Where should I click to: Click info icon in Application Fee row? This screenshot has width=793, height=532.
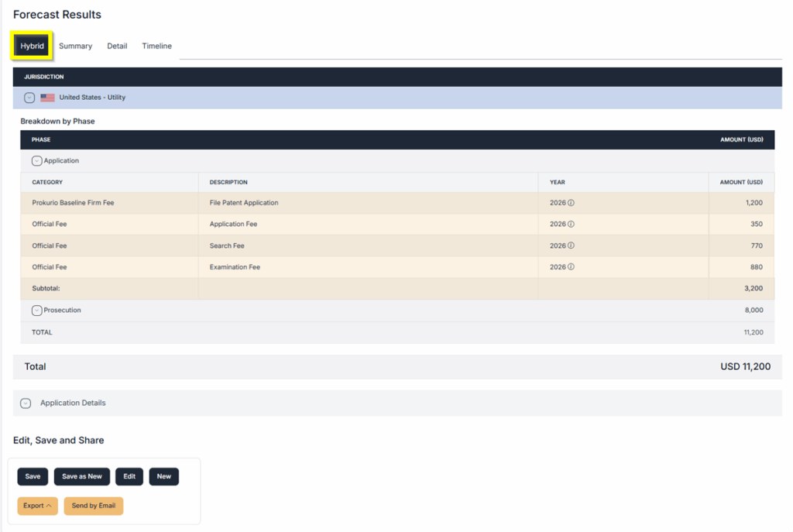click(572, 225)
